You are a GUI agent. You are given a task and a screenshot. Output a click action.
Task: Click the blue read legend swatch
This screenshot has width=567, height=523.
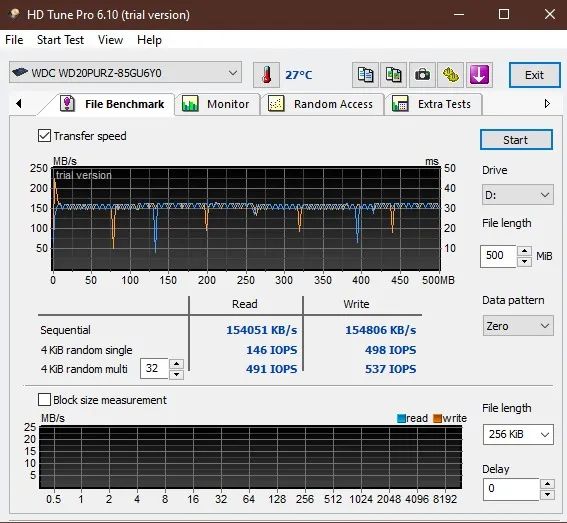(401, 418)
